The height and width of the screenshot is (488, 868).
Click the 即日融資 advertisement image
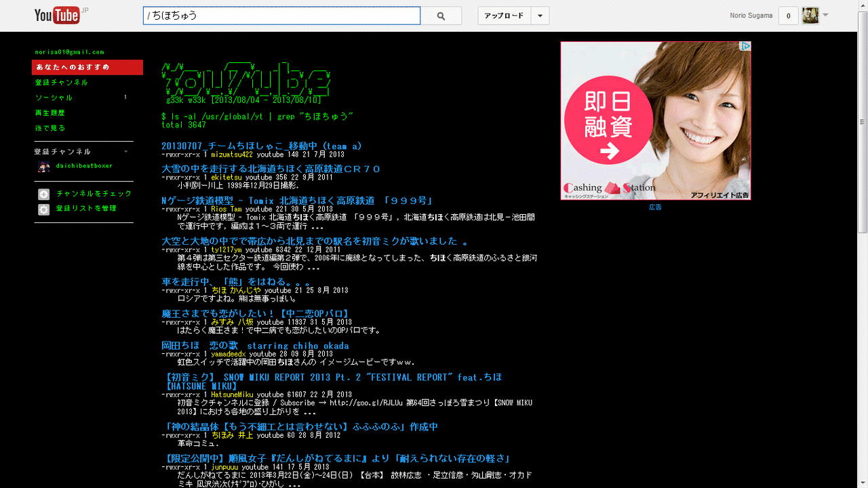(655, 121)
